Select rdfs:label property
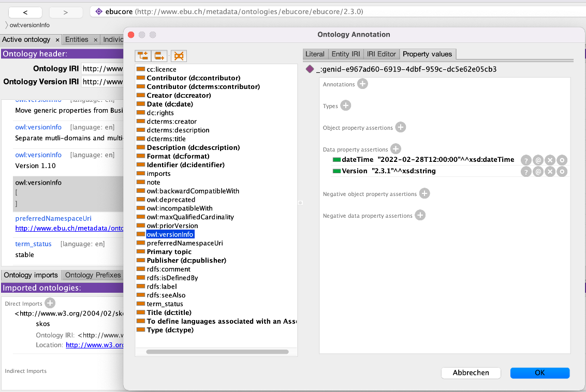 pos(162,287)
